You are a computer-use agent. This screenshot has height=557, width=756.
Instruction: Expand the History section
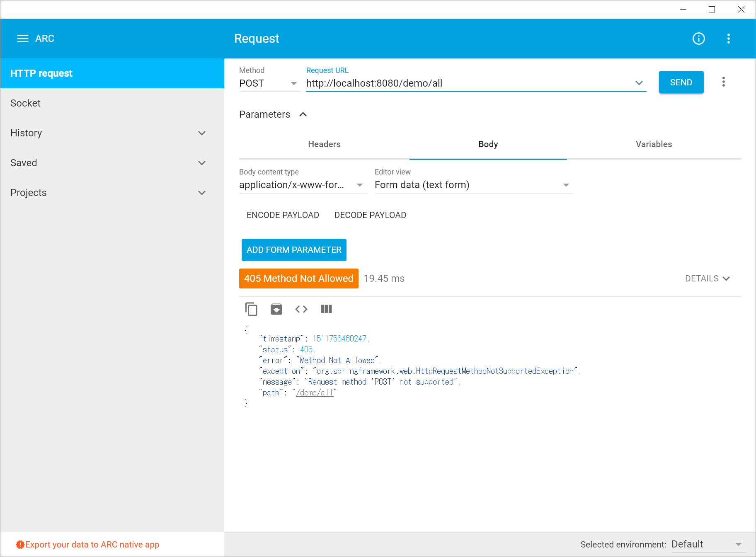(x=202, y=133)
